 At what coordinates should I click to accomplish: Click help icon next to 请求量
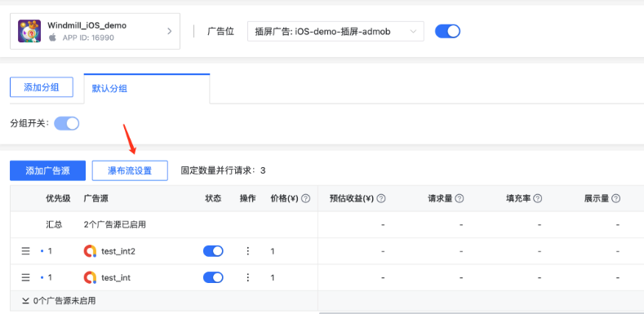coord(460,199)
